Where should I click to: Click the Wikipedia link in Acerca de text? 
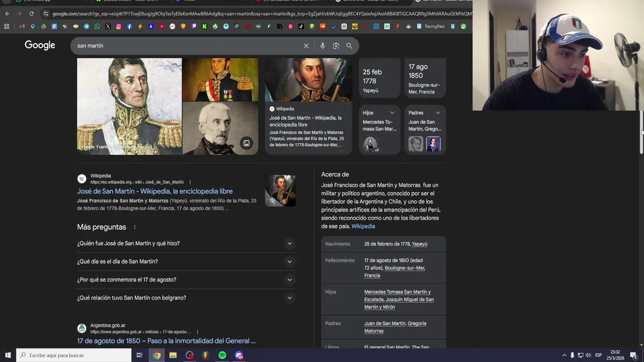(363, 226)
